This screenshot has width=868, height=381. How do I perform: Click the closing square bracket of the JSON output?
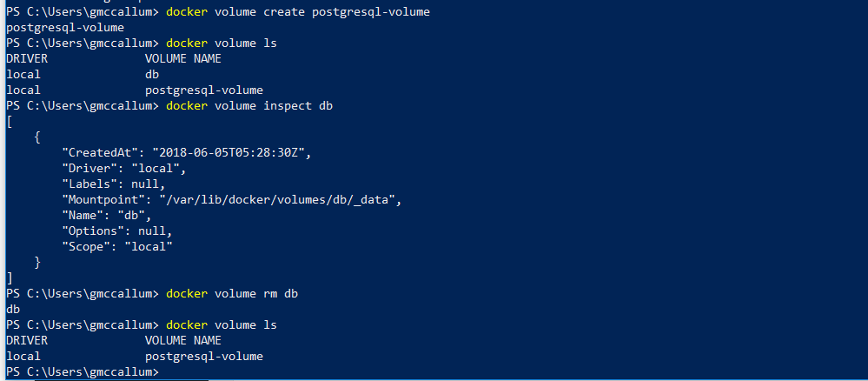click(x=10, y=277)
